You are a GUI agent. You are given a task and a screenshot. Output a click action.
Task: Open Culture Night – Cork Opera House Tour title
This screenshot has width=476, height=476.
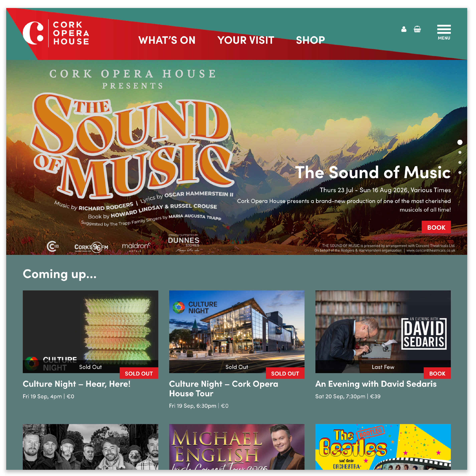click(x=224, y=389)
